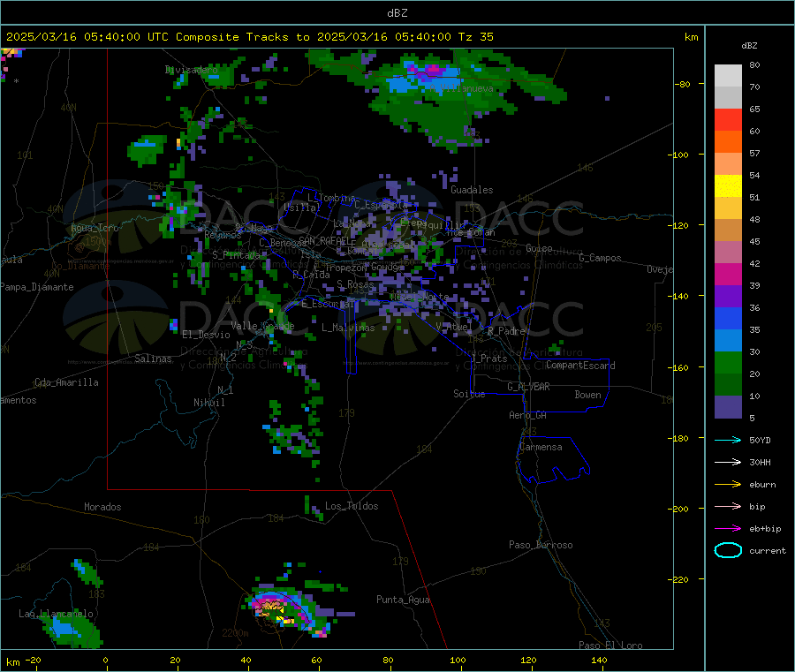Click the 'Valle_Grande' place label
The image size is (795, 672).
pyautogui.click(x=262, y=326)
